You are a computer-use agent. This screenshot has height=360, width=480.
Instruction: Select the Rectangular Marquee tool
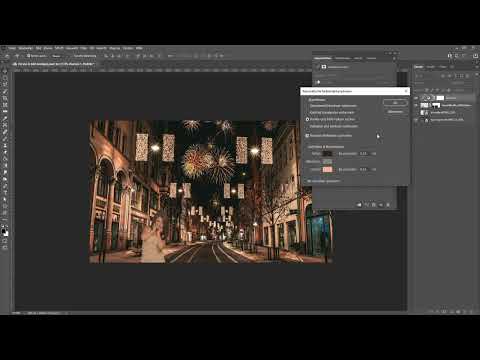[5, 78]
